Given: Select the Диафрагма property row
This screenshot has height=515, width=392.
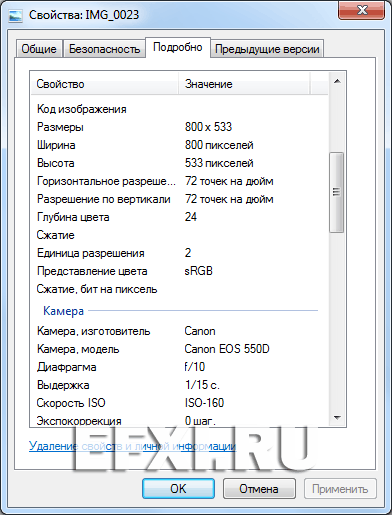Looking at the screenshot, I should click(179, 367).
